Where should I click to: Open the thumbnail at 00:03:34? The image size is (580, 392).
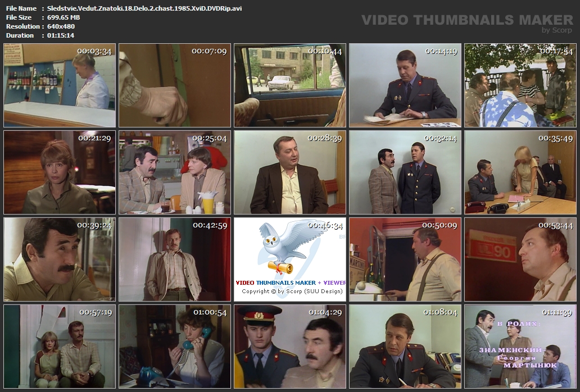coord(60,85)
